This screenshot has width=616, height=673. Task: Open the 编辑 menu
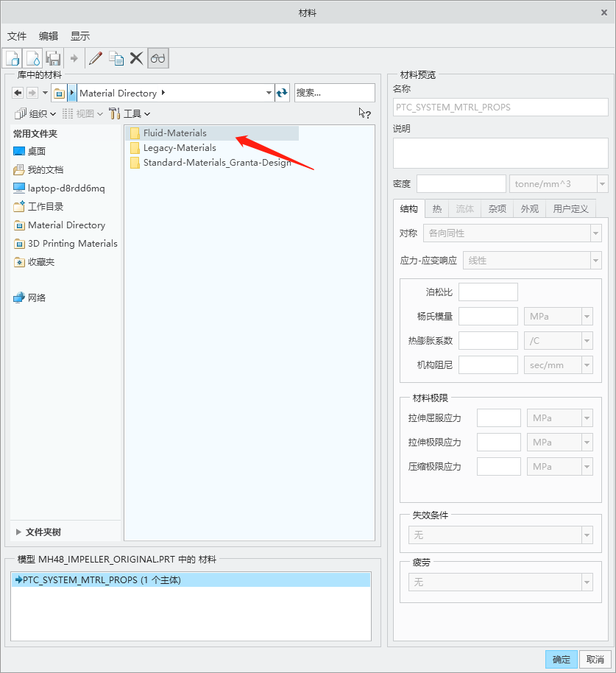coord(49,36)
